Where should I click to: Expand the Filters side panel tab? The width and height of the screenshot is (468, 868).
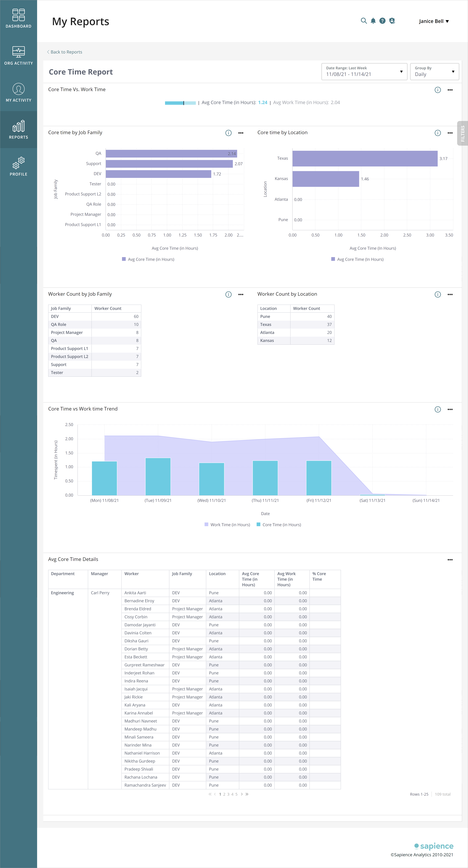[x=463, y=133]
